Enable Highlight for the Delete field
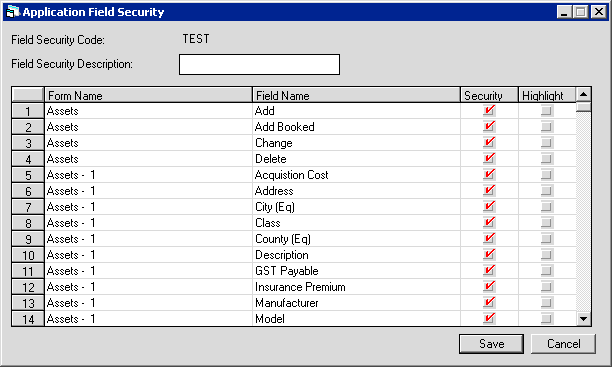This screenshot has width=612, height=367. click(547, 159)
